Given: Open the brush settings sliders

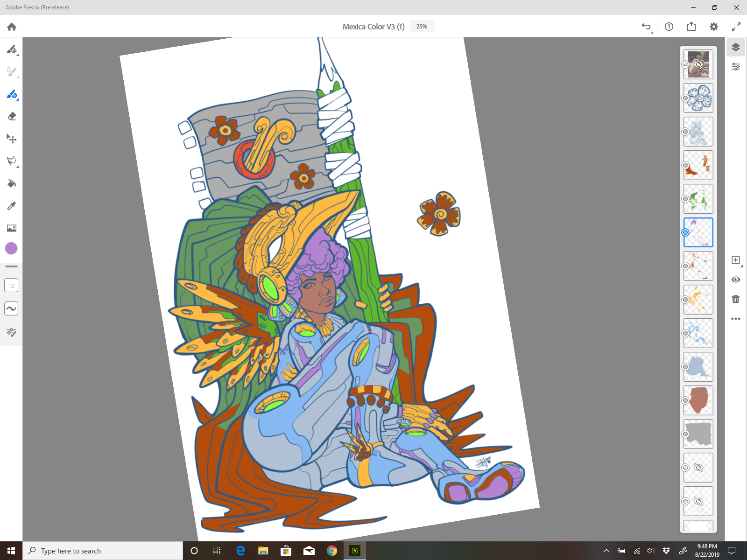Looking at the screenshot, I should point(11,332).
